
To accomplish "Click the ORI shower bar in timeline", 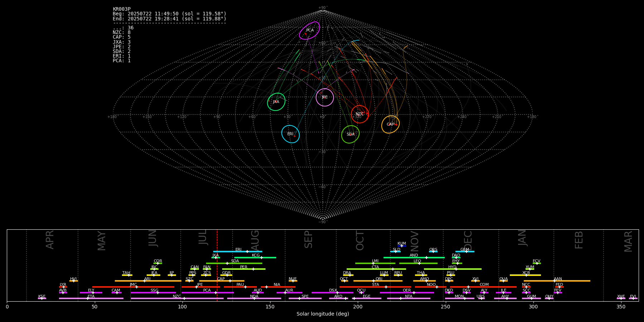I will coord(378,281).
